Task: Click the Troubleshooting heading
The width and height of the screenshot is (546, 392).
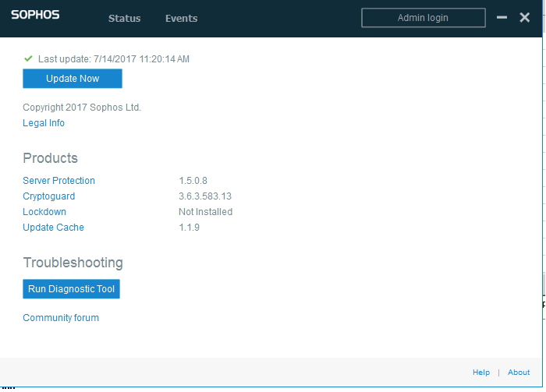Action: pyautogui.click(x=73, y=263)
